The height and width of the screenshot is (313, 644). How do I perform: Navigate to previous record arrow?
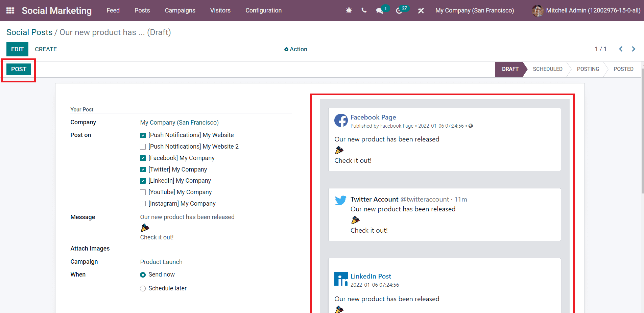pos(621,49)
